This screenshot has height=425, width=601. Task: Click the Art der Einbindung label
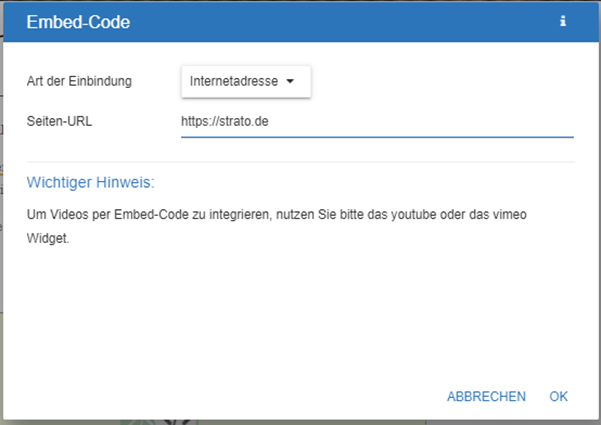pyautogui.click(x=79, y=81)
